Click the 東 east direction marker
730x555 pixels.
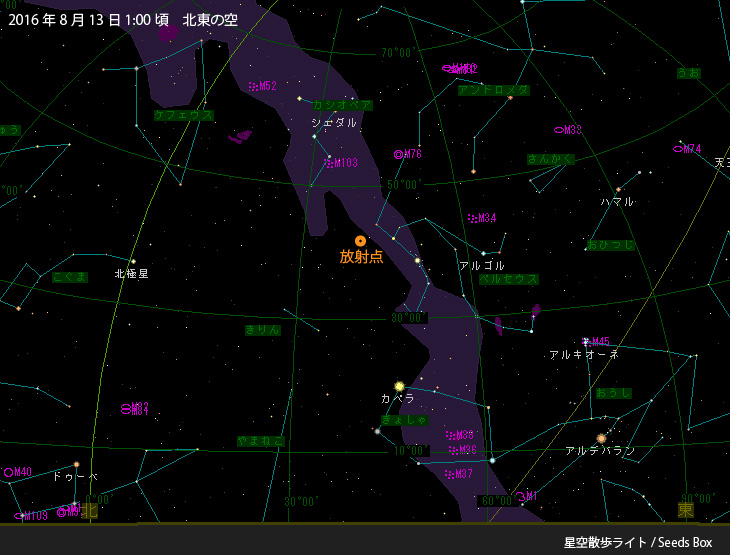(686, 509)
